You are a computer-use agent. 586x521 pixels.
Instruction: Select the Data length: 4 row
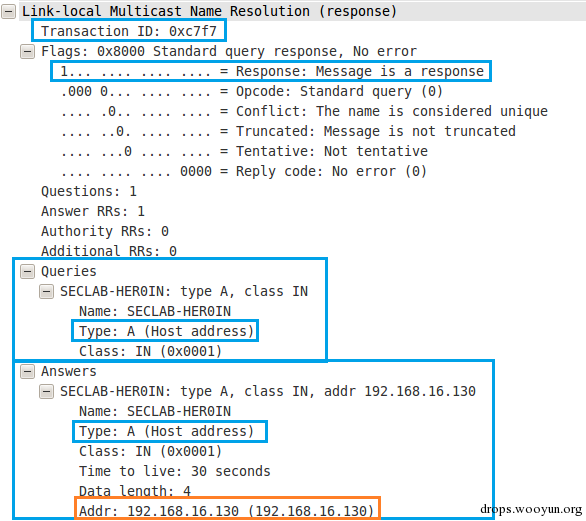point(135,491)
